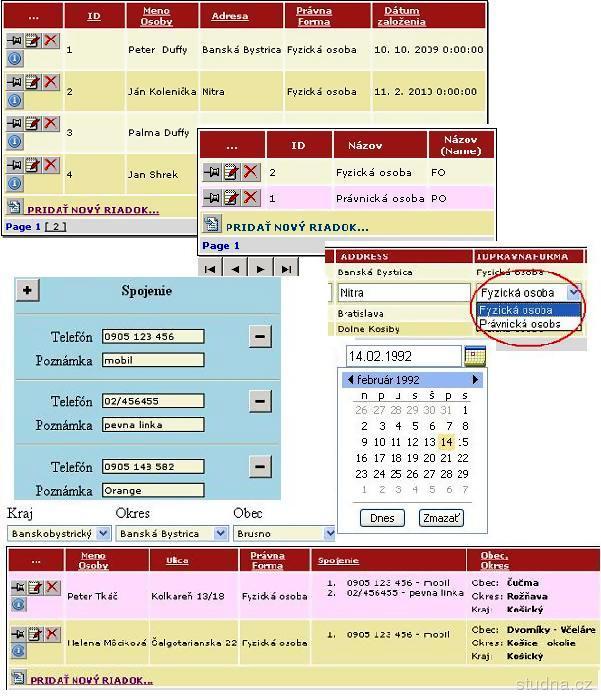Viewport: 601px width, 696px height.
Task: Click the edit icon in Jan Shrek row
Action: (33, 165)
